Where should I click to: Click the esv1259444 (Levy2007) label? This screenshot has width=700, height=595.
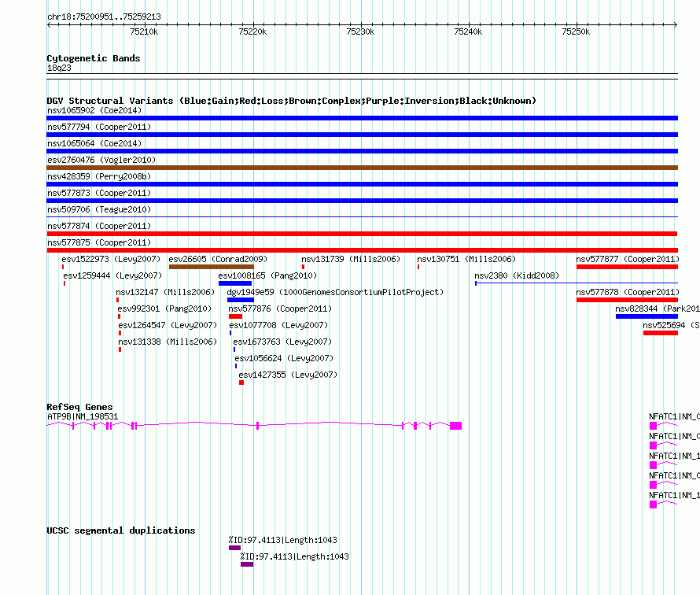pos(112,275)
